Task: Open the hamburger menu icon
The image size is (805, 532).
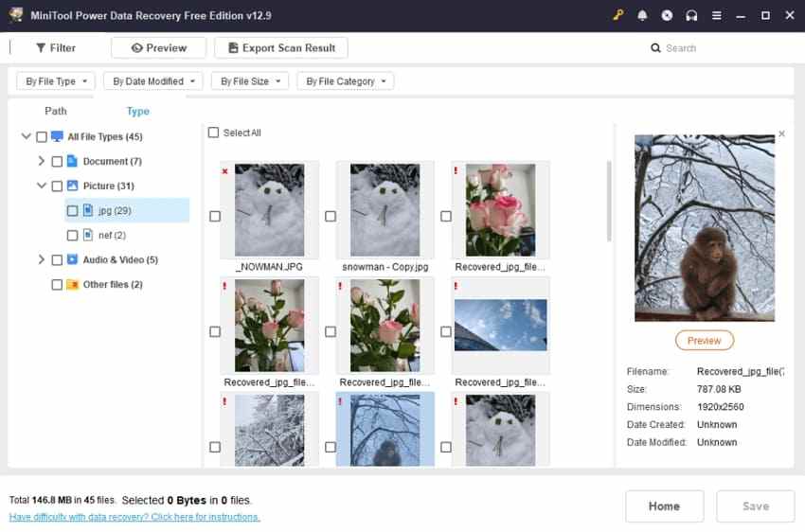Action: pos(716,15)
